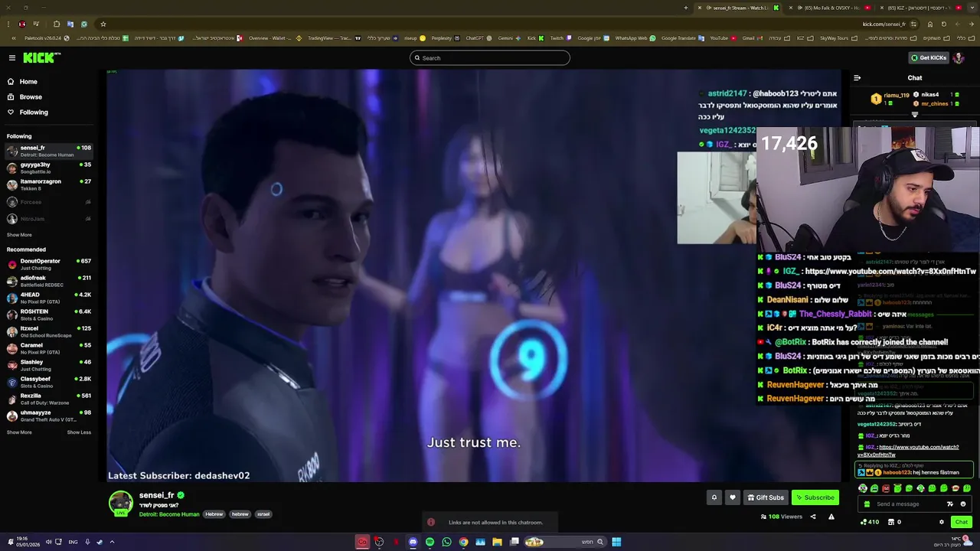Viewport: 980px width, 551px height.
Task: Open the TradingView bookmark
Action: pyautogui.click(x=332, y=37)
